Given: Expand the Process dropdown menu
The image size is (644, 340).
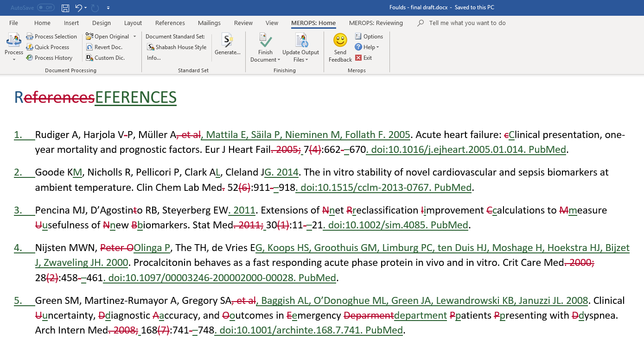Looking at the screenshot, I should [x=14, y=59].
